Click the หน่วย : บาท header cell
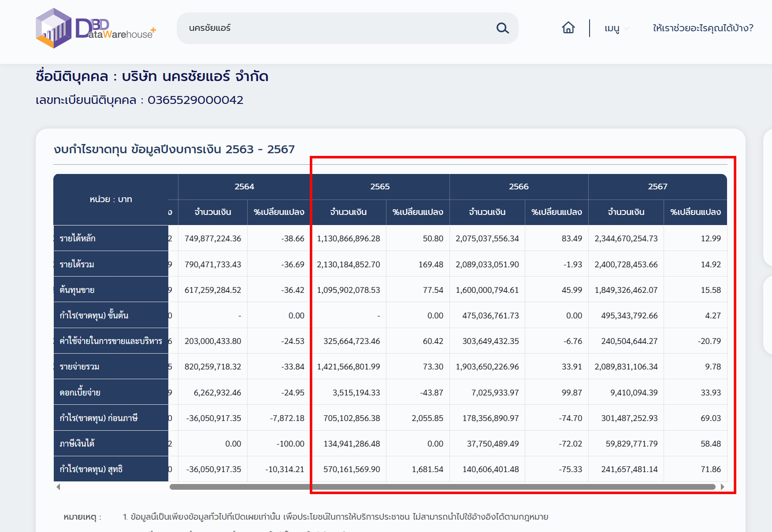The width and height of the screenshot is (772, 532). (x=111, y=199)
